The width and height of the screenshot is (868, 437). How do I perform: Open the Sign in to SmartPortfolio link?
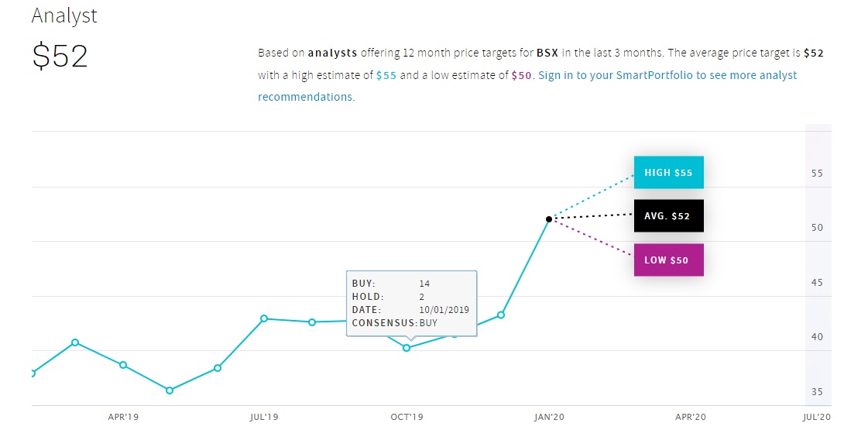[x=667, y=75]
